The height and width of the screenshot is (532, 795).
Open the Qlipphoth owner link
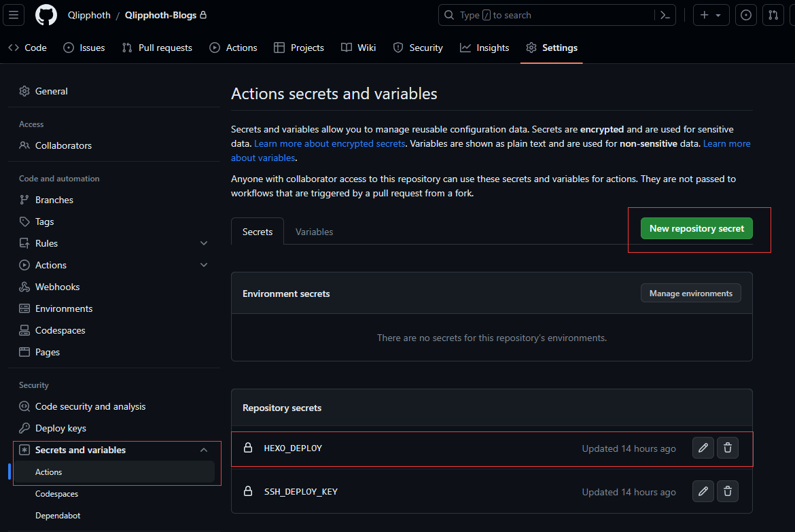click(89, 15)
